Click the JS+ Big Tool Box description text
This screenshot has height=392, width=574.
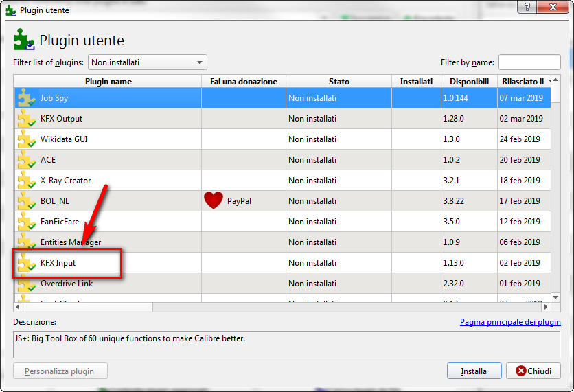[130, 338]
